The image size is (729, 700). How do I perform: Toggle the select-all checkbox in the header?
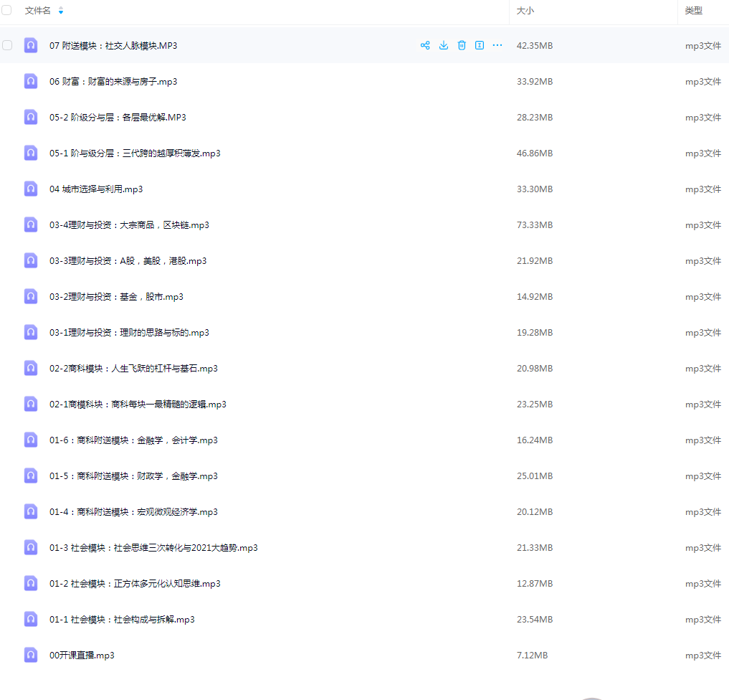7,11
